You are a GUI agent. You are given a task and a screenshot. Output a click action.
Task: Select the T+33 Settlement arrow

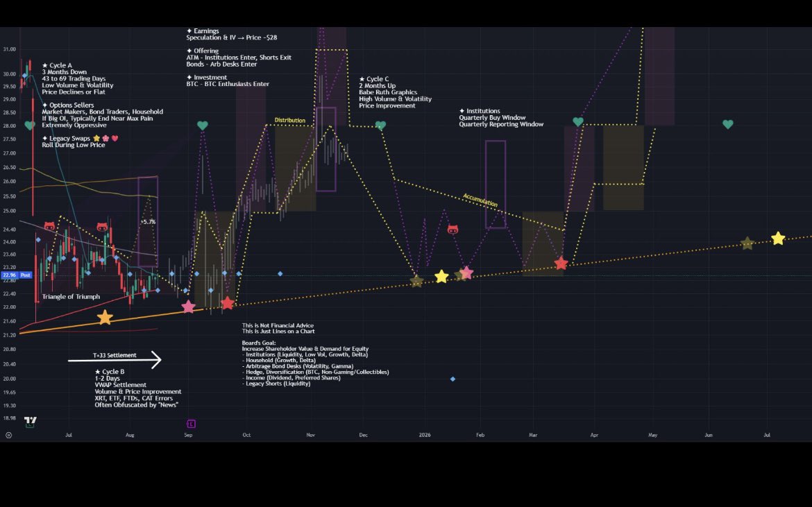[115, 359]
